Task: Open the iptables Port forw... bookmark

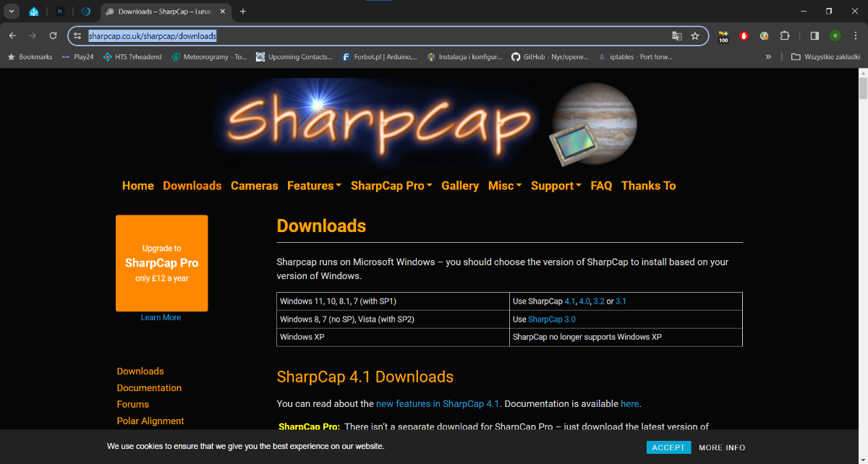Action: 636,56
